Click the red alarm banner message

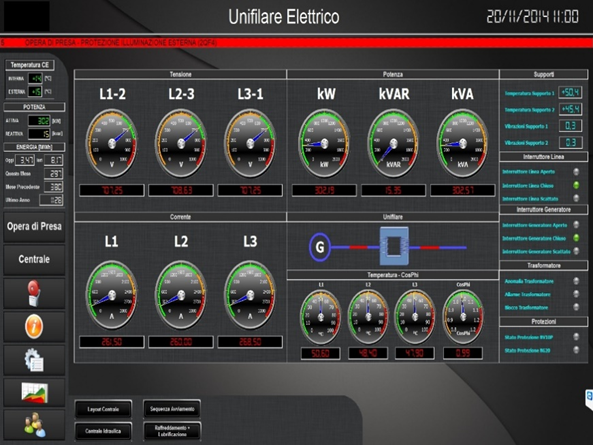[121, 43]
